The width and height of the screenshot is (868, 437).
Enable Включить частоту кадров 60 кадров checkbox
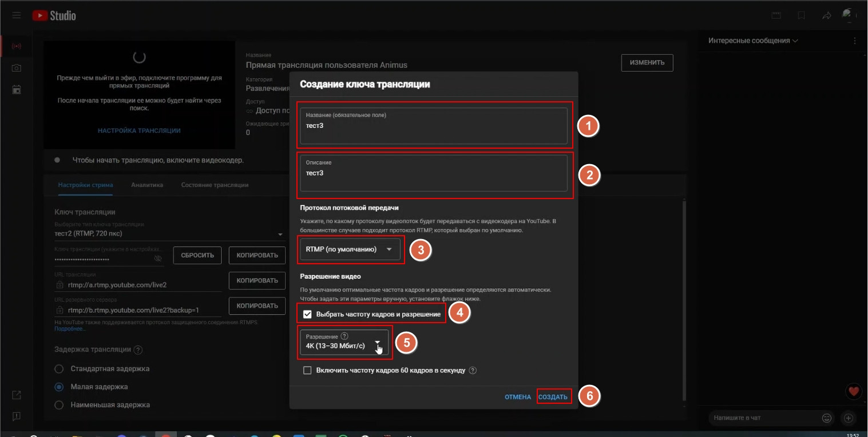pos(307,370)
